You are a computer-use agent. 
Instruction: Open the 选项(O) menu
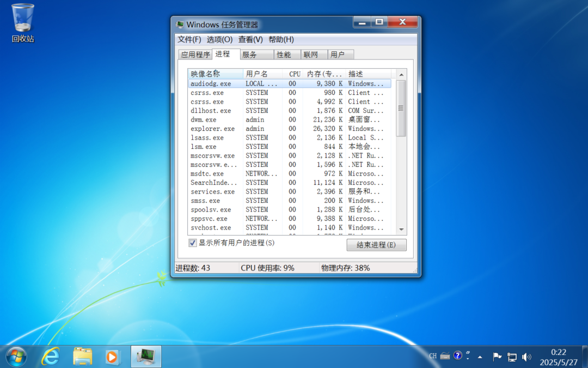pos(219,39)
